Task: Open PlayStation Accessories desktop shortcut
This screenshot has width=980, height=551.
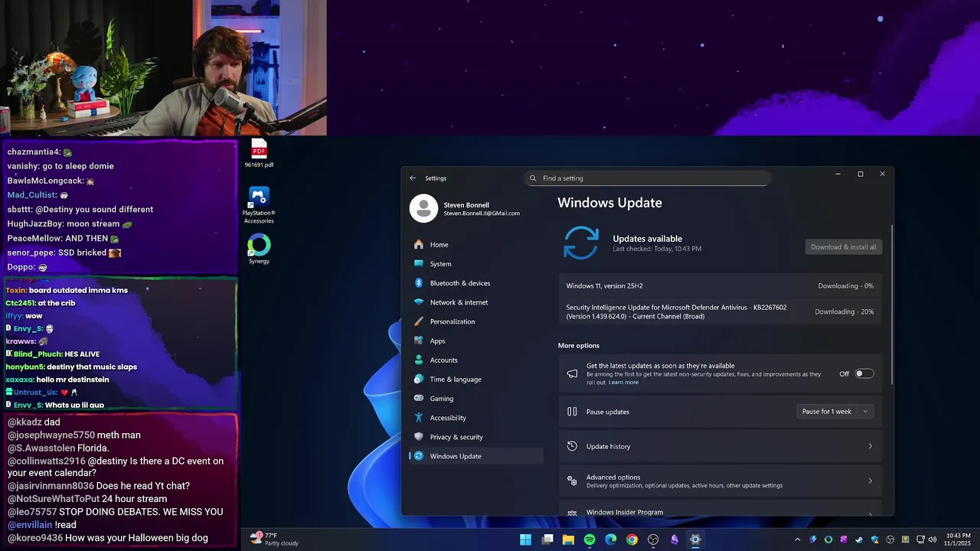Action: coord(259,205)
